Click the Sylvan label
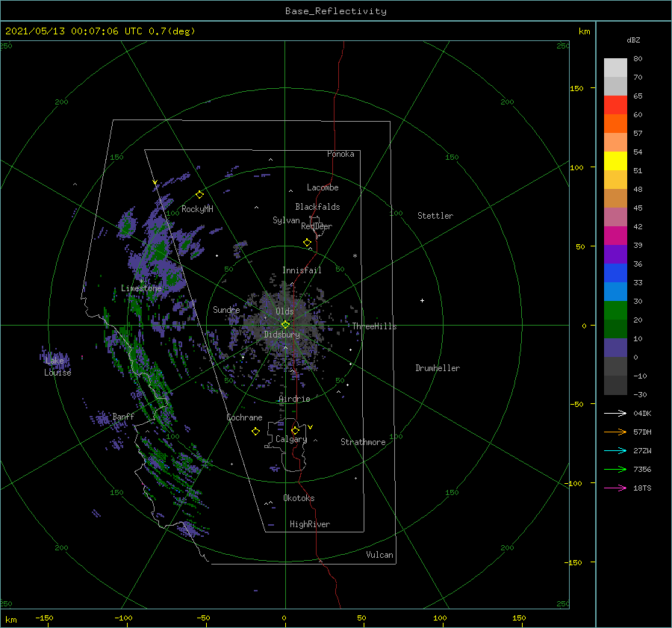Screen dimensions: 672x628 click(286, 220)
